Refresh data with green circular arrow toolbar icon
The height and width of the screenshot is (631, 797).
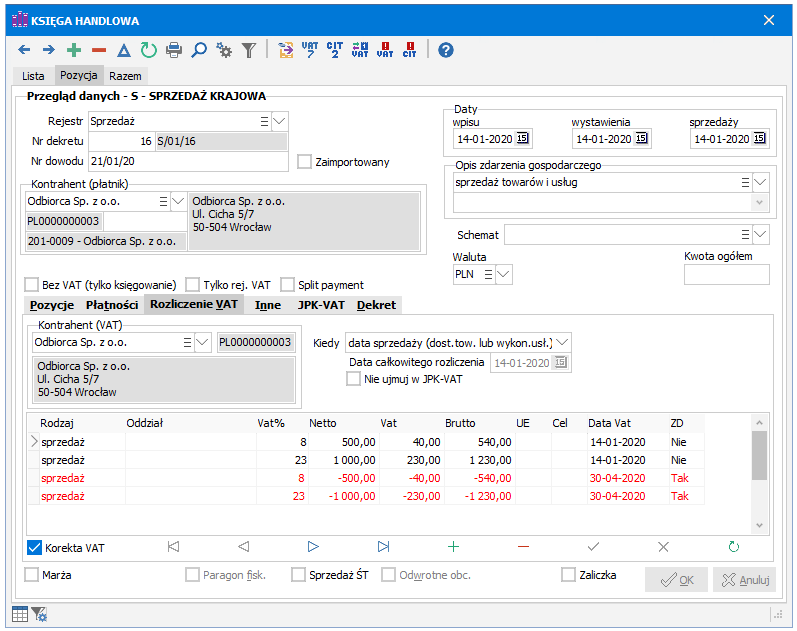(148, 50)
